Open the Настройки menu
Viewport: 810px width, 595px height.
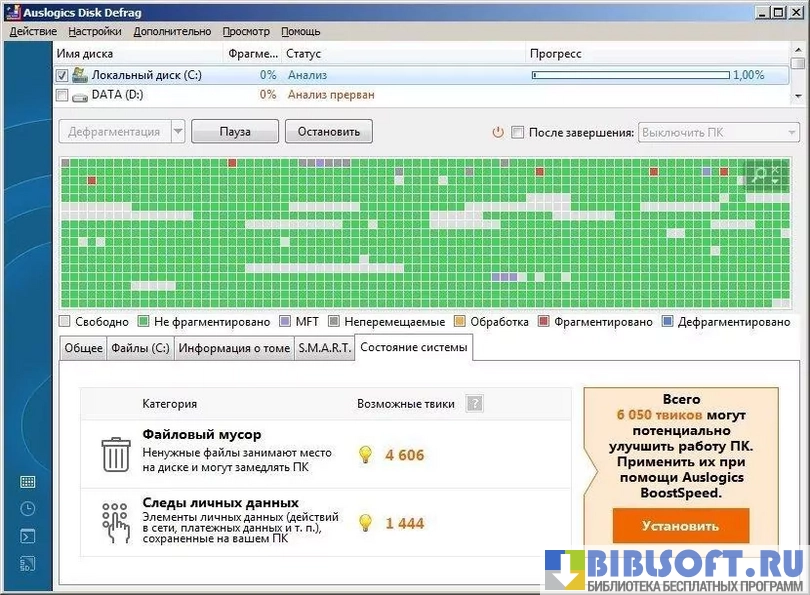pyautogui.click(x=95, y=31)
